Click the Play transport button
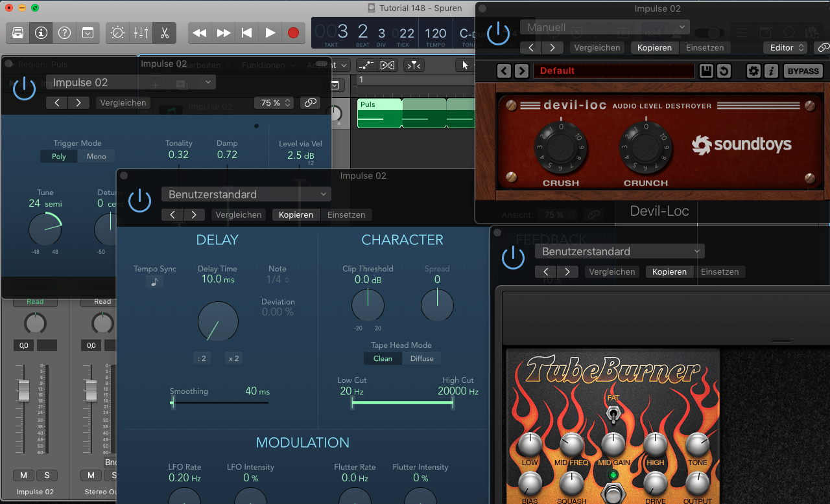Screen dimensions: 830x504 [x=270, y=32]
